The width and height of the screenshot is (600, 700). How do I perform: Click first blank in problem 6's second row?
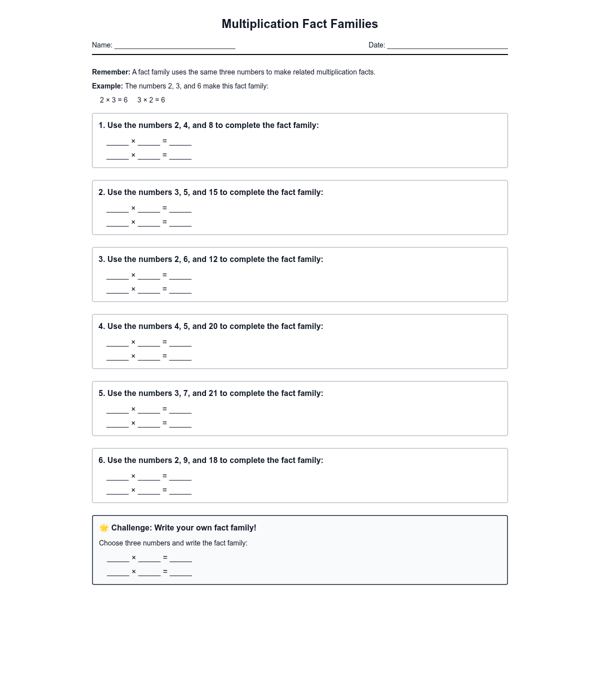[x=117, y=490]
